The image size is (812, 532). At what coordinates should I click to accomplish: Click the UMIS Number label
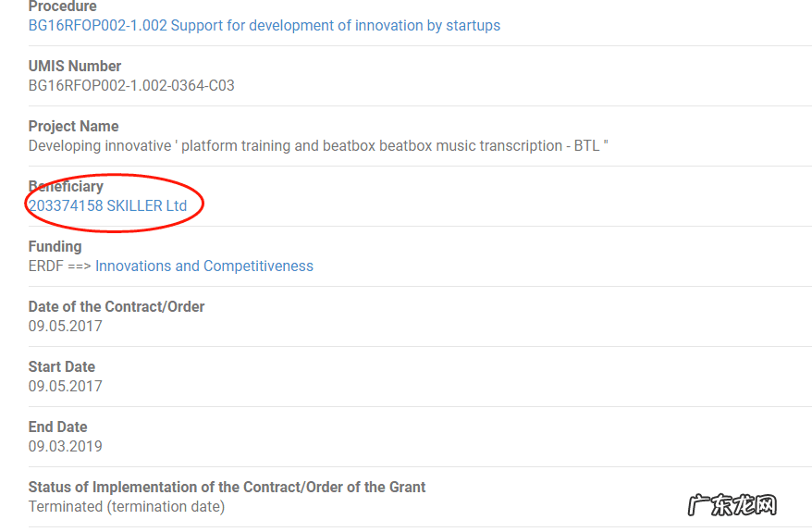(75, 67)
